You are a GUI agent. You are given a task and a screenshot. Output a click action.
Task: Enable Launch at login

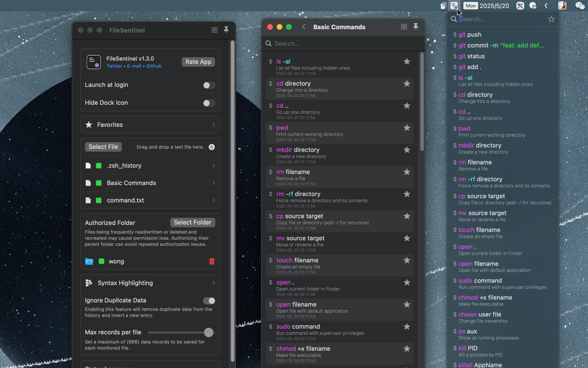pyautogui.click(x=209, y=85)
